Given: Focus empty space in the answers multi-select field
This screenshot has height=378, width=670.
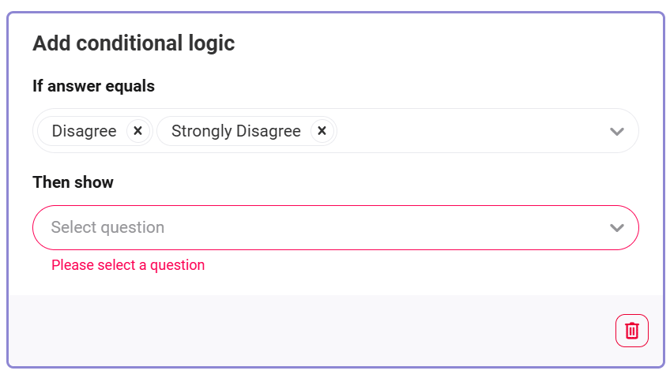Looking at the screenshot, I should coord(470,131).
